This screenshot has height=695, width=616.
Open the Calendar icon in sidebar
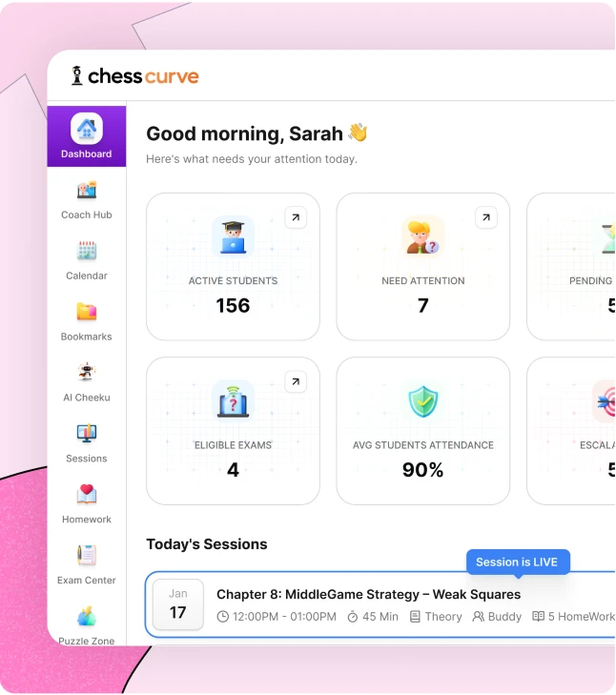87,251
